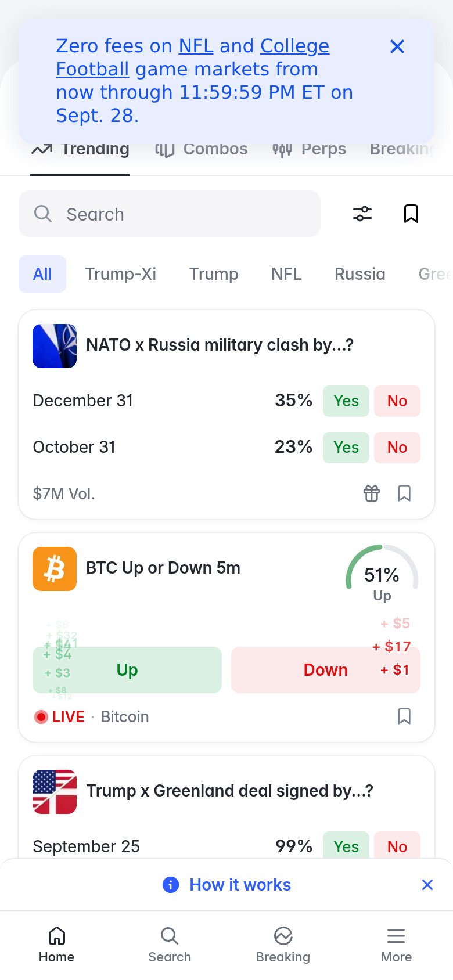This screenshot has width=453, height=980.
Task: Switch to the Perps tab
Action: coord(309,149)
